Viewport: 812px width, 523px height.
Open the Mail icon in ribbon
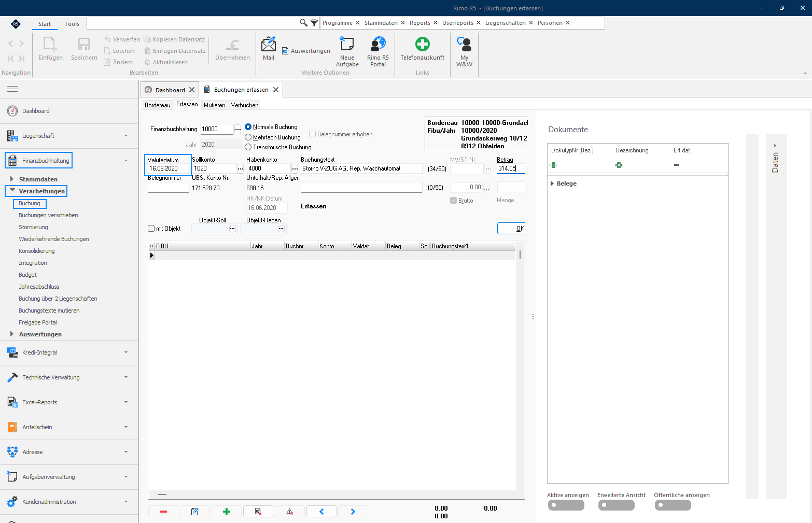pyautogui.click(x=269, y=49)
